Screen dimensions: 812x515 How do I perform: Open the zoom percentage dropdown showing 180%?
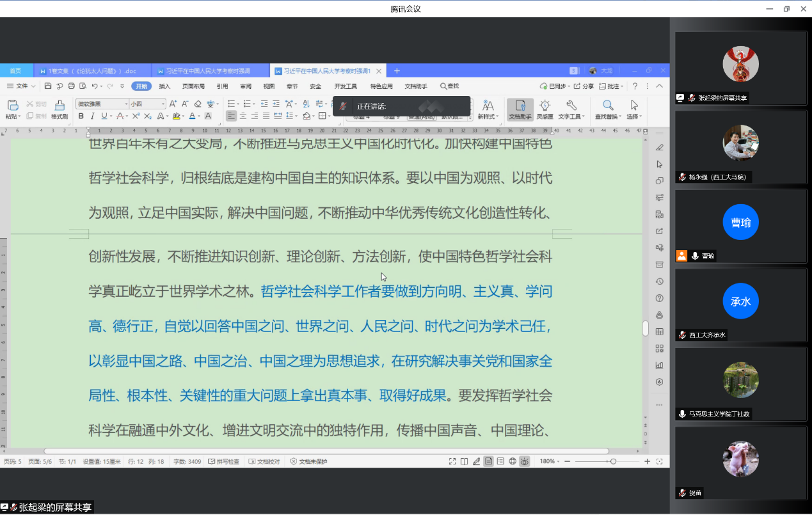point(550,461)
